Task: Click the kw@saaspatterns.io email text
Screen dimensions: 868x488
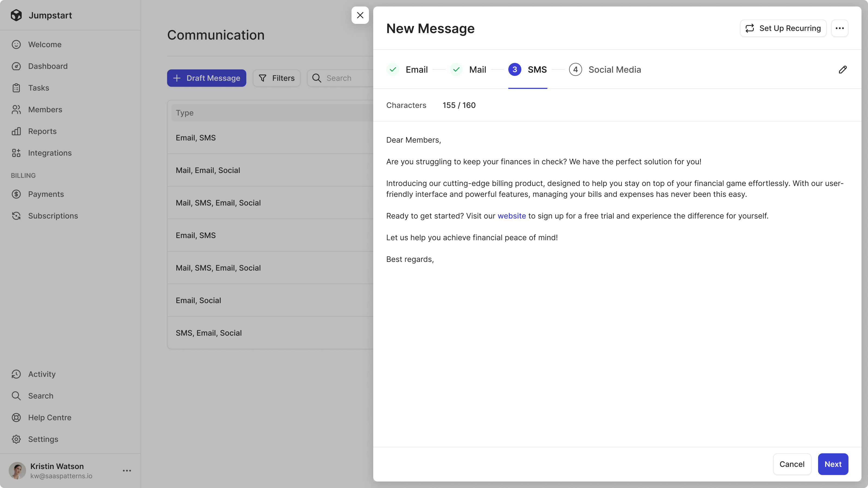Action: point(61,476)
